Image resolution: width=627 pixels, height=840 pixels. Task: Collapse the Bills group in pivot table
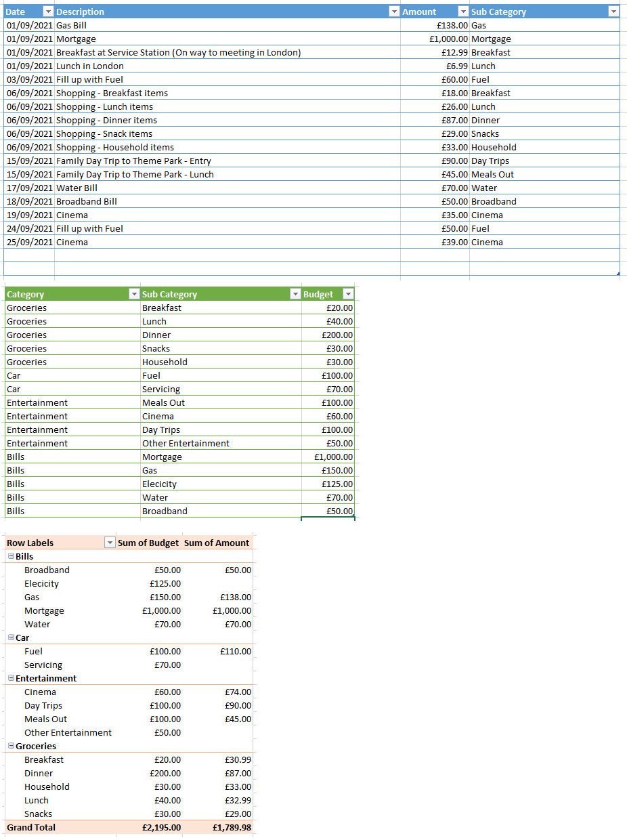[x=11, y=556]
